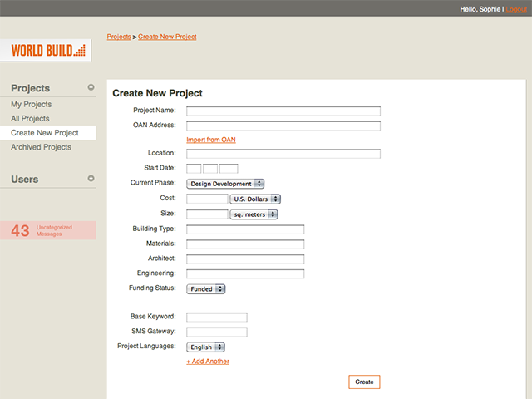Focus the Location field
This screenshot has height=399, width=532.
[283, 154]
